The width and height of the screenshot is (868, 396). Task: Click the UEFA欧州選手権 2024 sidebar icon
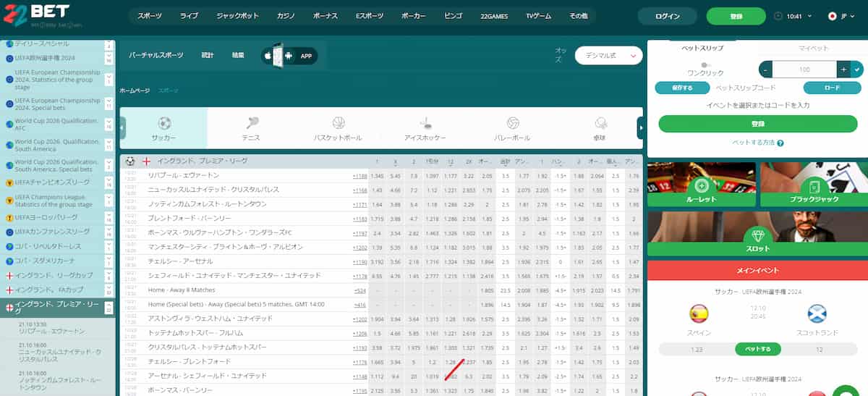point(9,59)
